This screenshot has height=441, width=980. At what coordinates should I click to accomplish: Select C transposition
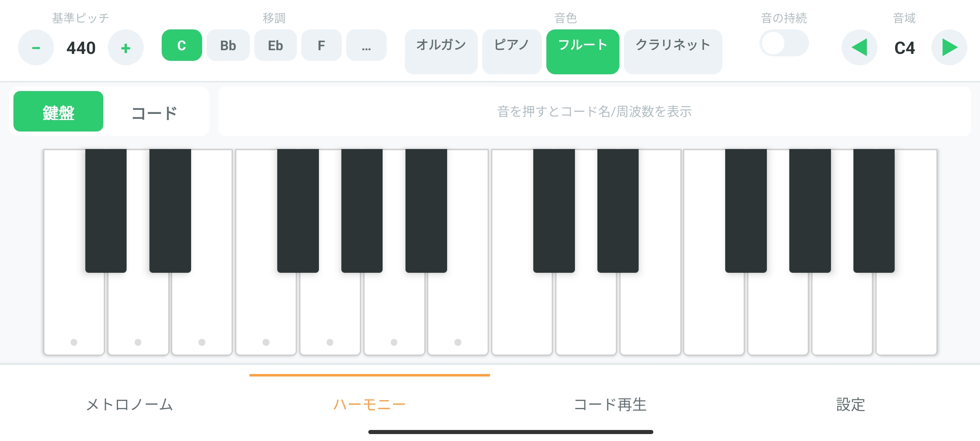coord(181,46)
